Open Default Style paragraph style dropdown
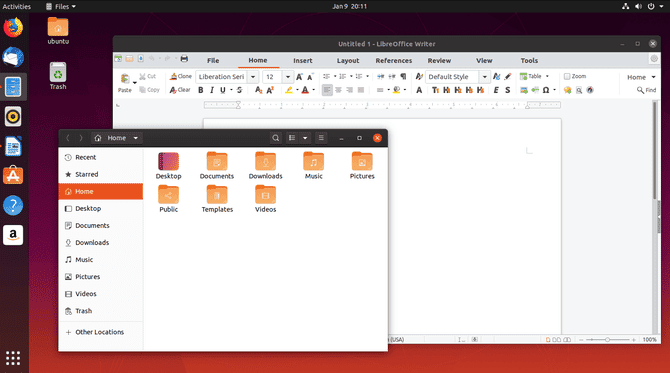The height and width of the screenshot is (373, 670). 485,77
